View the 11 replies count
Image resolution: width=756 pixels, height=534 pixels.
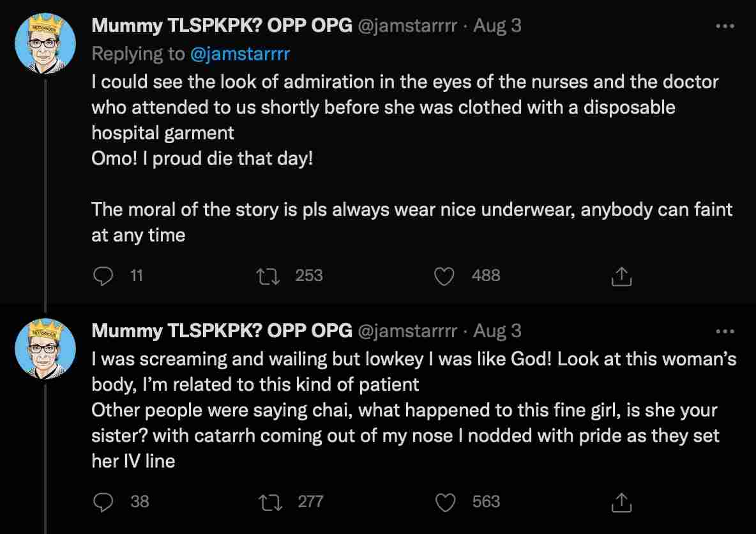tap(137, 276)
